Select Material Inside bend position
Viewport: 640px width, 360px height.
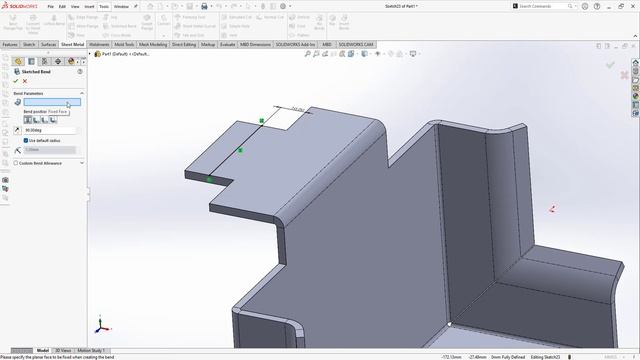(36, 120)
